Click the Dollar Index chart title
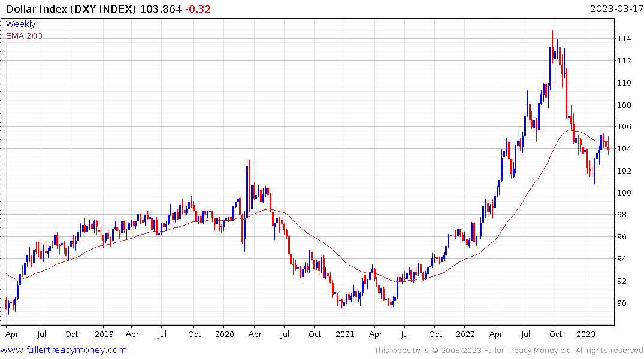The width and height of the screenshot is (644, 359). 71,9
